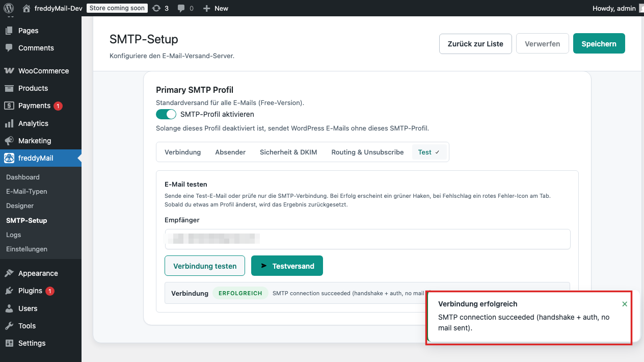Click Store coming soon badge
The height and width of the screenshot is (362, 644).
coord(117,8)
